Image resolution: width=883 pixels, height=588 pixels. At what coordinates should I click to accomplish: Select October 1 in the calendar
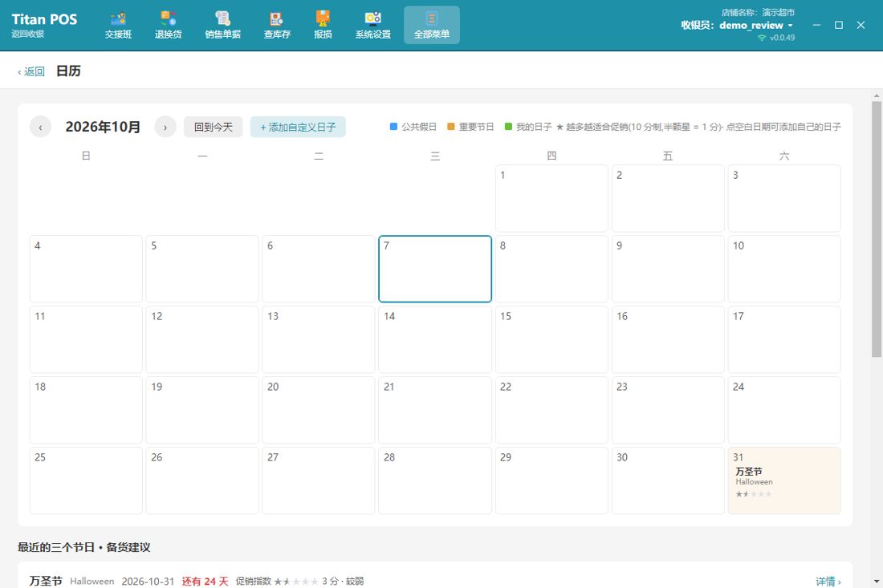[551, 198]
